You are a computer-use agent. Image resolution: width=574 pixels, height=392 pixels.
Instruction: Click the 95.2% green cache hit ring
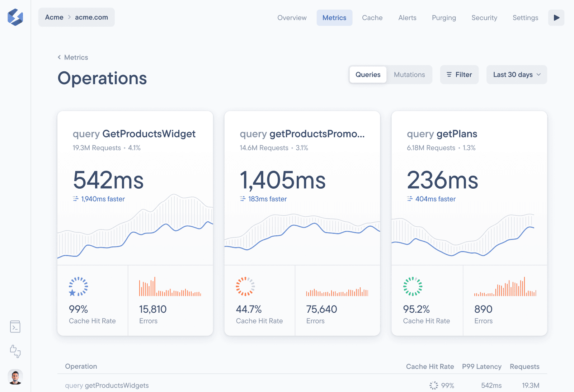(413, 287)
